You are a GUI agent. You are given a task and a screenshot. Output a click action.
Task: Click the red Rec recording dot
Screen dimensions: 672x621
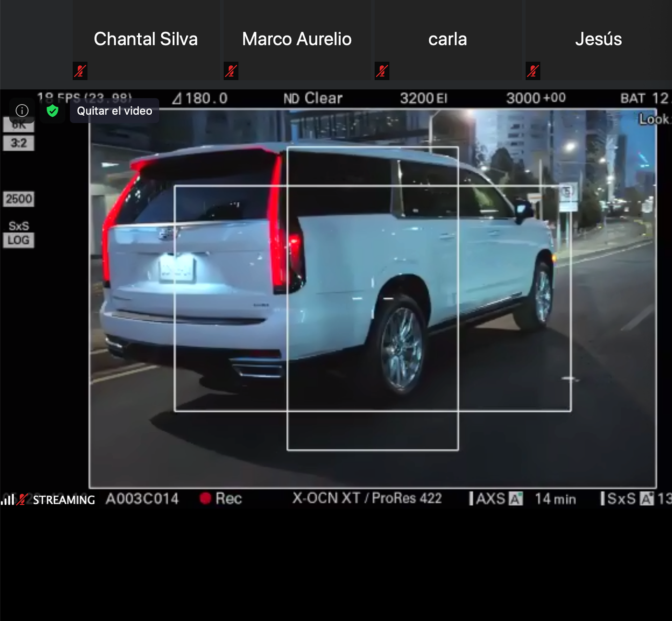(x=205, y=499)
